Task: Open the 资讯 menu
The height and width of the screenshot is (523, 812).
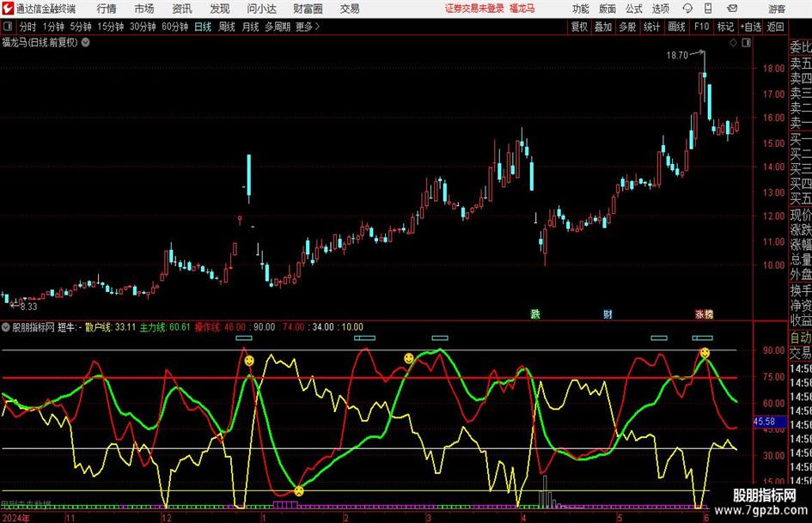Action: point(182,9)
